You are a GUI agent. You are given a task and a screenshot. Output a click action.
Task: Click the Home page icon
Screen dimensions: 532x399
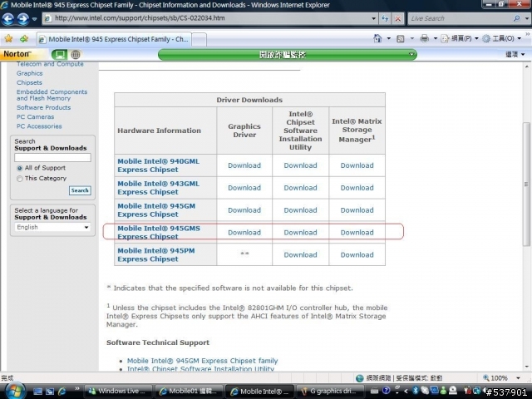click(377, 38)
